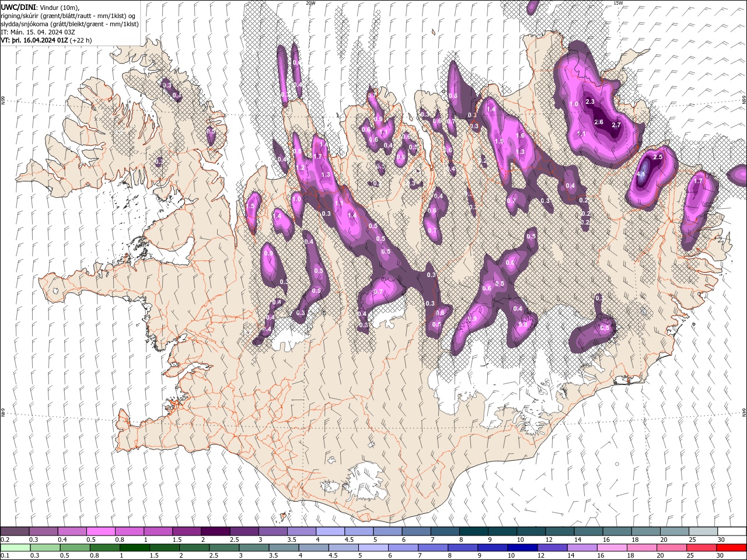
Task: Select the 'rigning/skúrir (grænt/blátt/rautt' legend description line
Action: pos(69,15)
